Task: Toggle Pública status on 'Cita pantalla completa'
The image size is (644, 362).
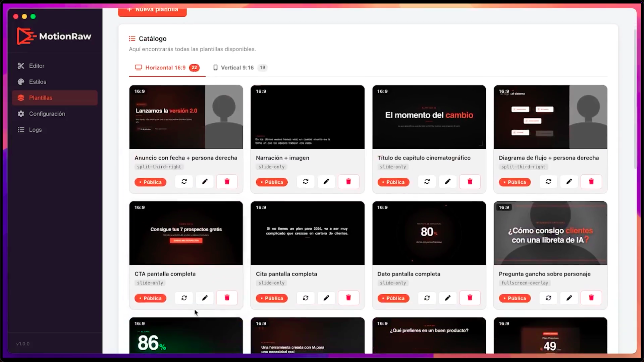Action: pyautogui.click(x=272, y=298)
